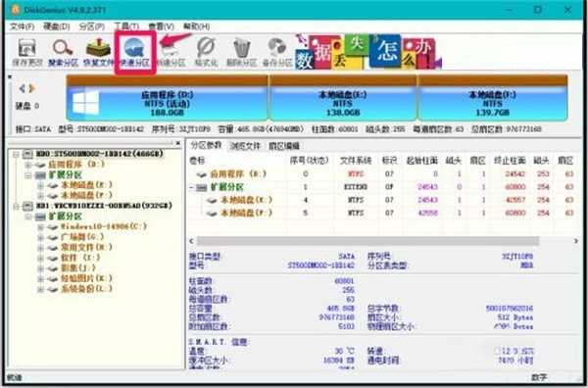588x388 pixels.
Task: Select extended partition row in partition table
Action: [x=382, y=187]
